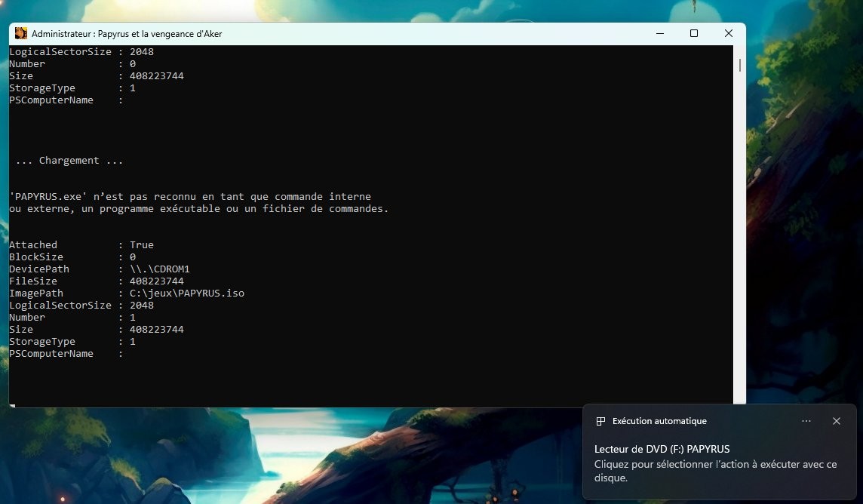Click the 'PAPYRUS.exe' not recognized error line
The height and width of the screenshot is (504, 863).
pyautogui.click(x=190, y=196)
